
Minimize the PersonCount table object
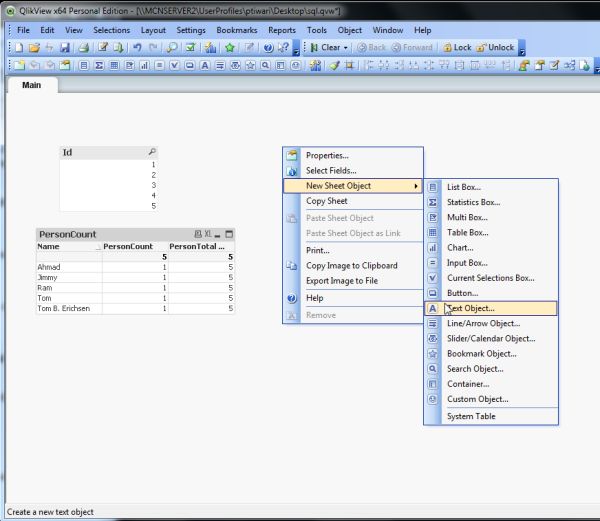point(217,234)
